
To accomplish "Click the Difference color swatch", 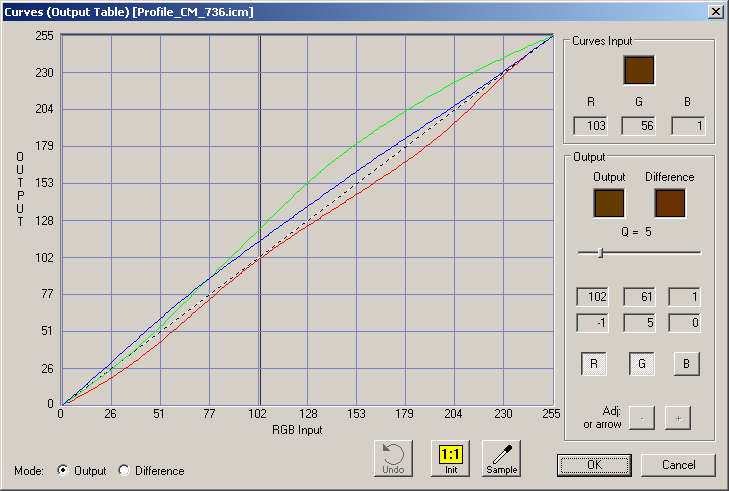I will (670, 203).
